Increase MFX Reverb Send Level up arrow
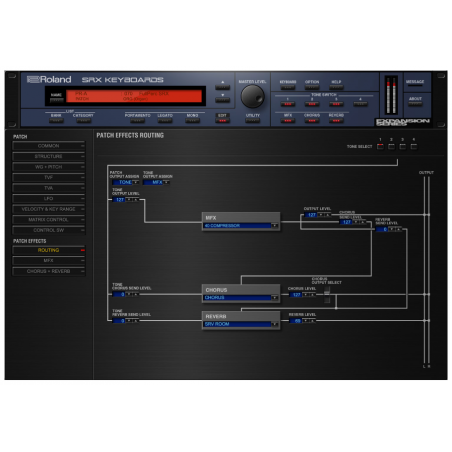 tap(398, 229)
